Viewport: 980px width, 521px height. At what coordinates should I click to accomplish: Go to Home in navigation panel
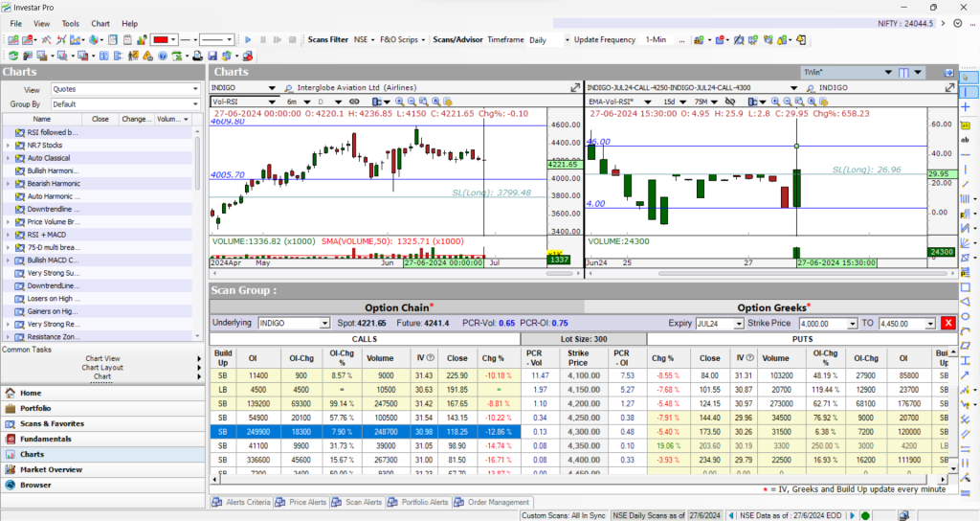(102, 393)
